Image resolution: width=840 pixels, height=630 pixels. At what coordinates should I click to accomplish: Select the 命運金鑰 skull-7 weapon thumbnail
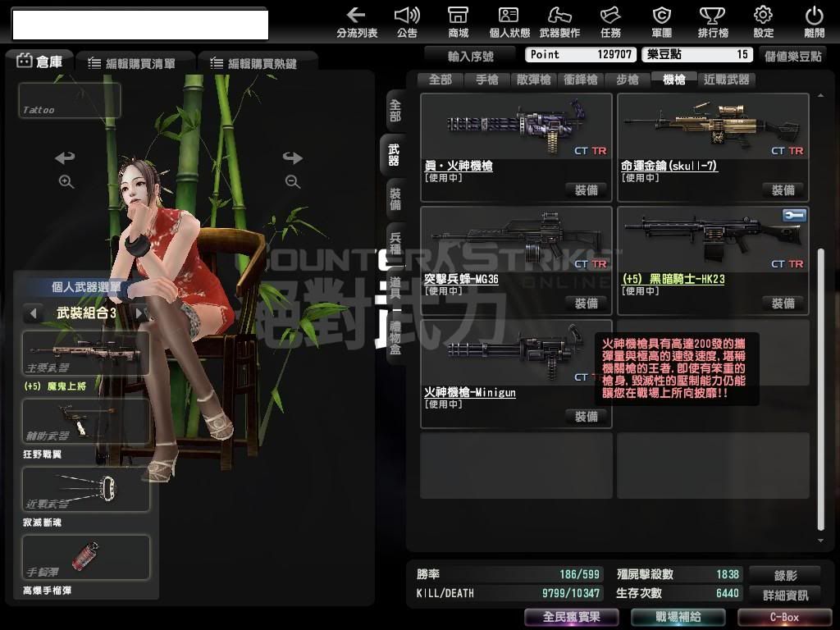[713, 126]
